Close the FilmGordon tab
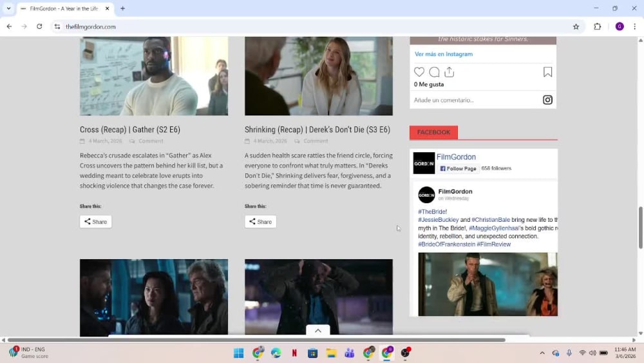The image size is (644, 363). (107, 8)
